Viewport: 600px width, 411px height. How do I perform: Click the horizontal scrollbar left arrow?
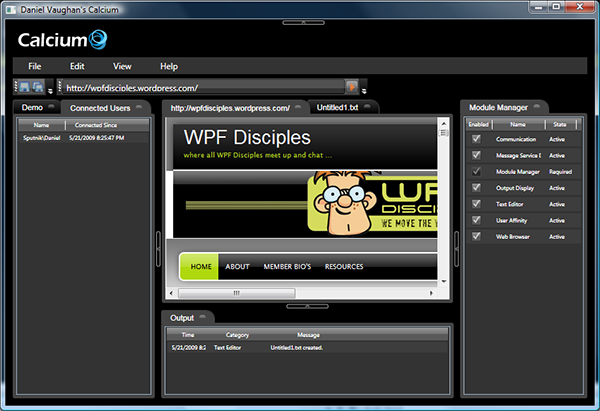click(171, 293)
